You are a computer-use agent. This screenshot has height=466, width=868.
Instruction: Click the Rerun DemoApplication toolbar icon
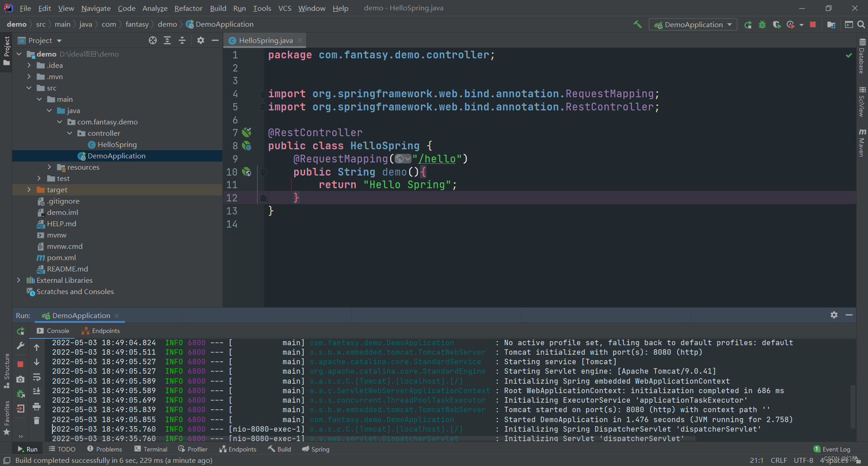pyautogui.click(x=748, y=24)
